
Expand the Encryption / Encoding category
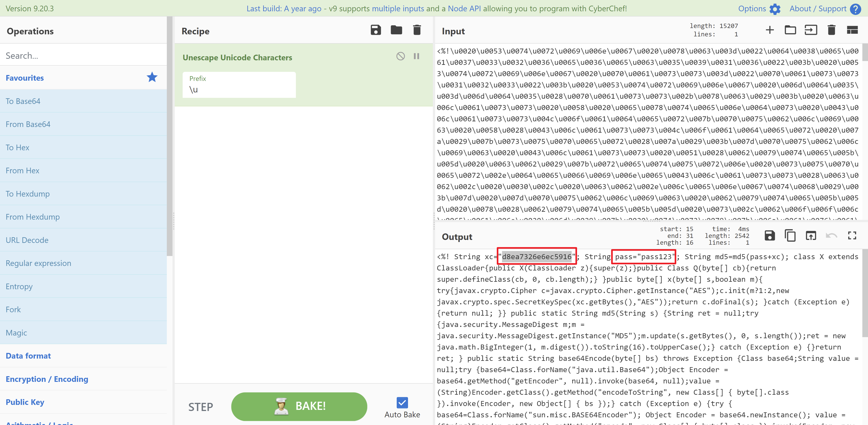[x=47, y=379]
